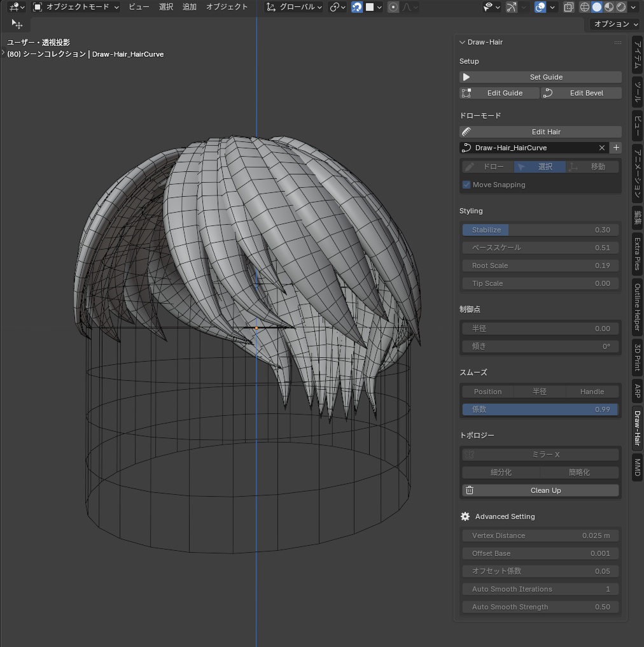
Task: Open the ビュー menu
Action: point(139,7)
